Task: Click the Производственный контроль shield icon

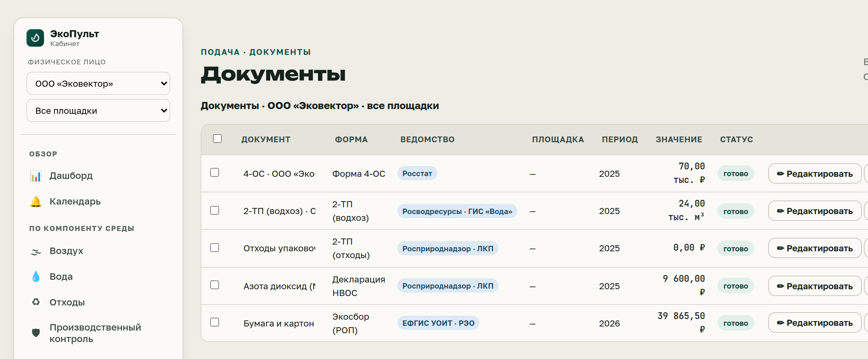Action: pos(36,333)
